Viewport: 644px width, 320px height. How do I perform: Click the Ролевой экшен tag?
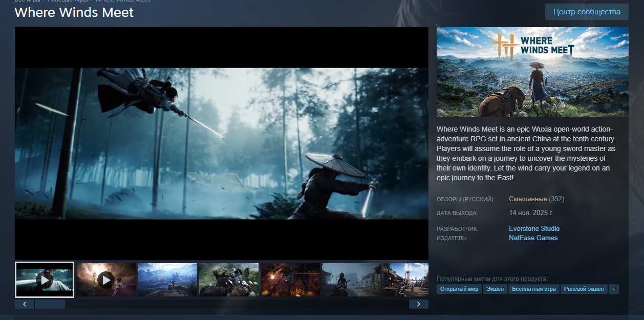pos(584,289)
